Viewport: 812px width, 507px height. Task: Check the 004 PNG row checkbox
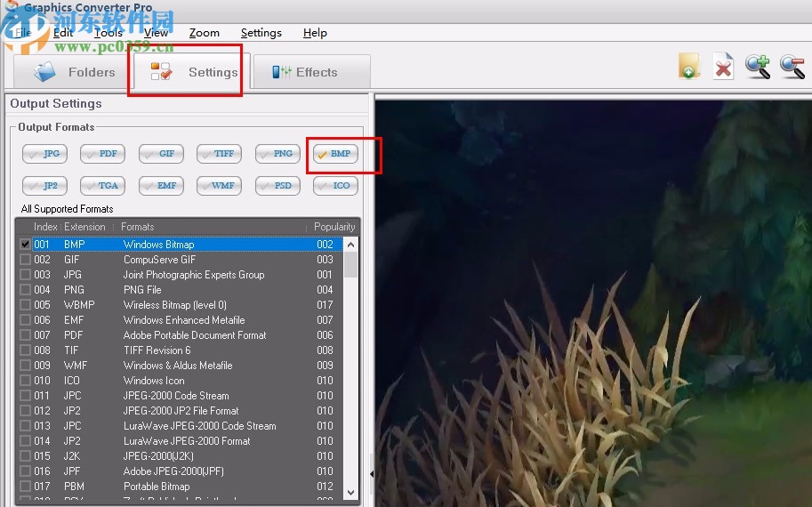tap(25, 289)
